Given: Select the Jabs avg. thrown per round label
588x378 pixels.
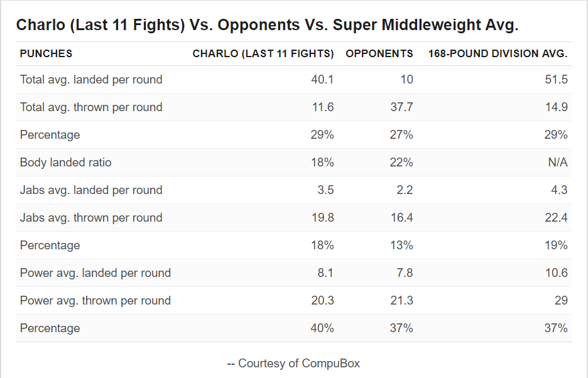Looking at the screenshot, I should [91, 218].
